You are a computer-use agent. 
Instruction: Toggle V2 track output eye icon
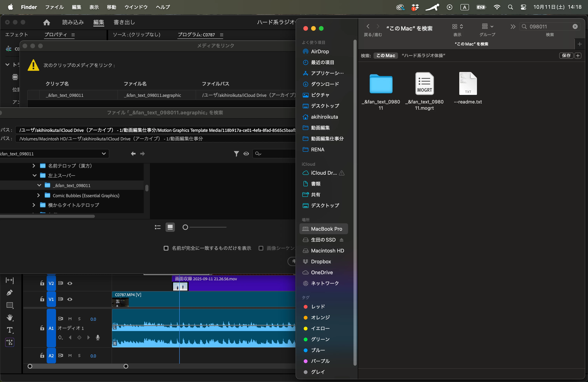[70, 283]
